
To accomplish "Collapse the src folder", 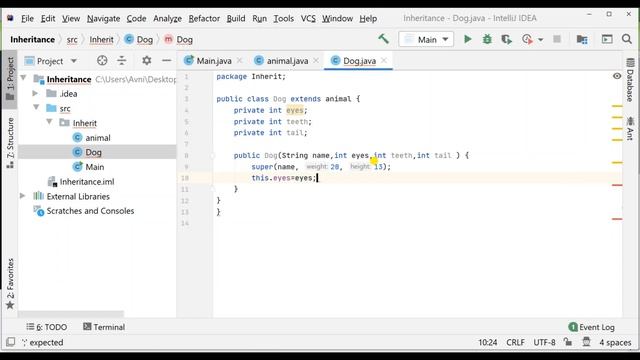I will tap(36, 108).
